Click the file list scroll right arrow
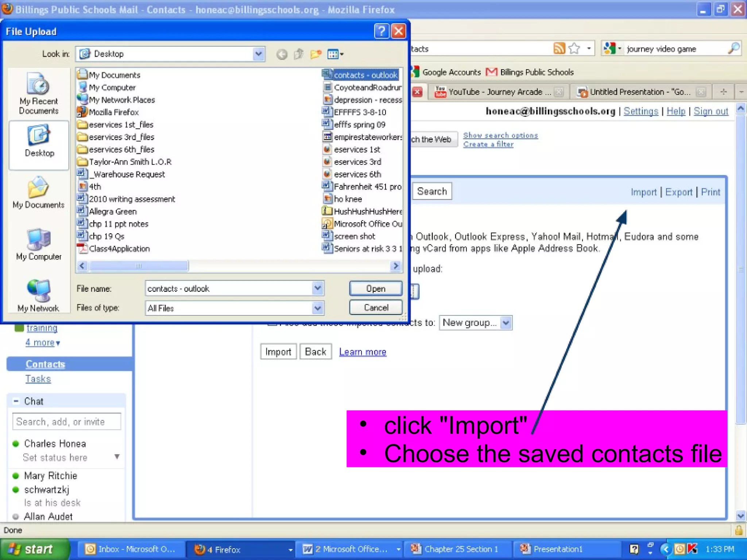 coord(395,266)
